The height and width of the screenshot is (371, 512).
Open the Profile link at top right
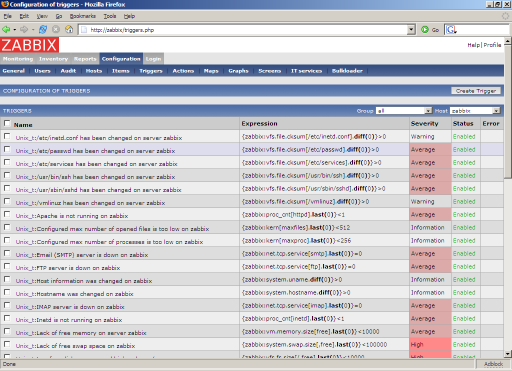click(x=492, y=45)
